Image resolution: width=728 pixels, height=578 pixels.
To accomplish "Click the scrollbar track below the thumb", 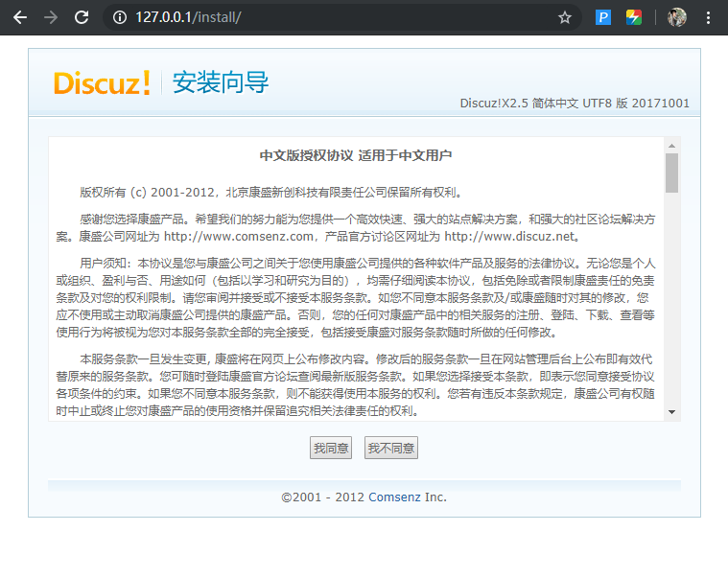I will 671,299.
